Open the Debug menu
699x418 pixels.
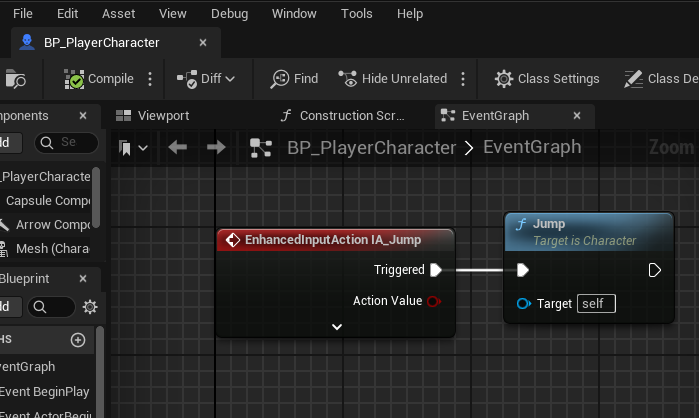(229, 14)
